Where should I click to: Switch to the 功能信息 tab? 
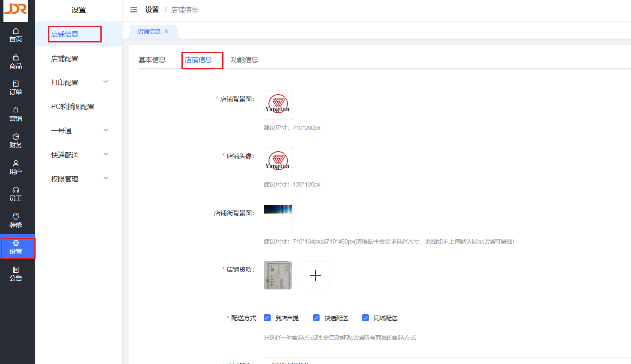click(x=245, y=60)
